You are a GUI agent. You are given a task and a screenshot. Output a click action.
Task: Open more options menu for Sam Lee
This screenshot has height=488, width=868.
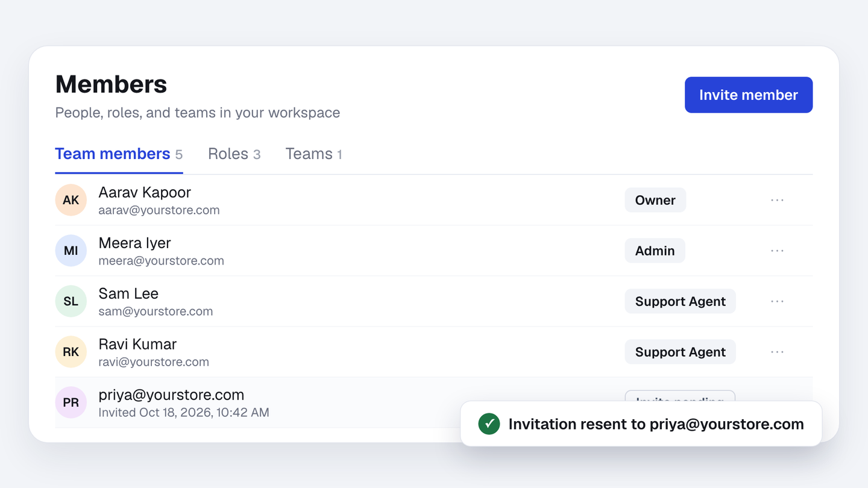777,301
